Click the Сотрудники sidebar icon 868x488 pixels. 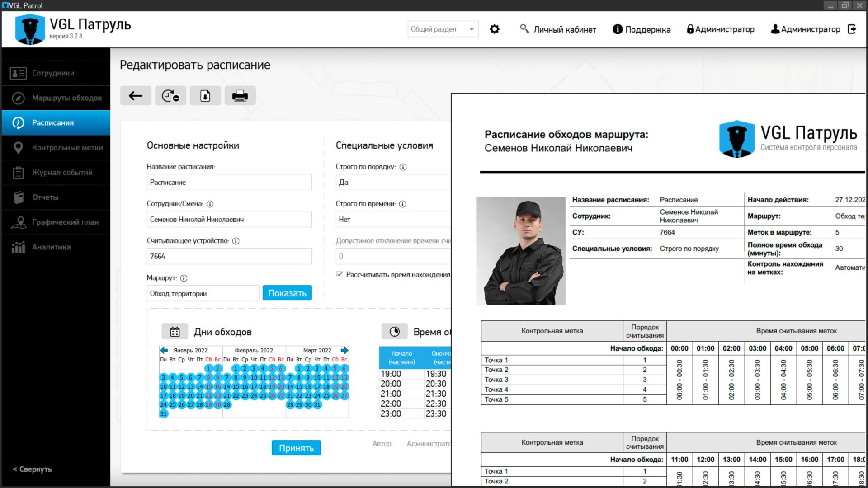point(18,73)
